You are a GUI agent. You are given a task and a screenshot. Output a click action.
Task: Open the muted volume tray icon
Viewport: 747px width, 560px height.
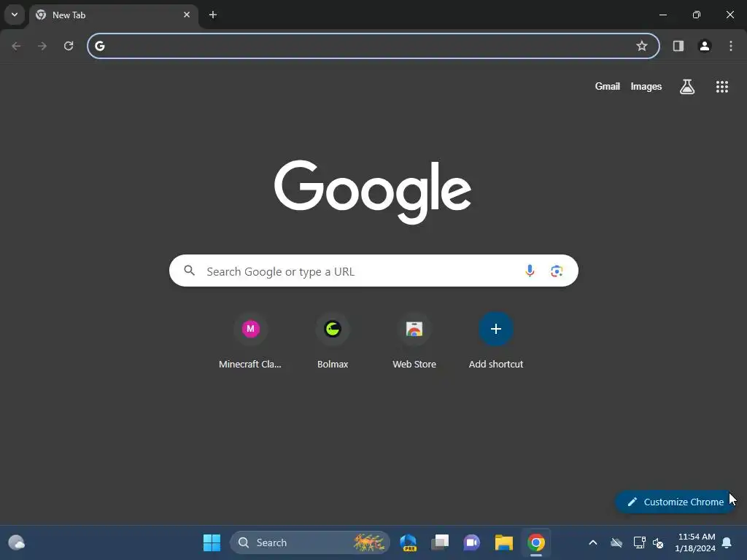tap(658, 542)
